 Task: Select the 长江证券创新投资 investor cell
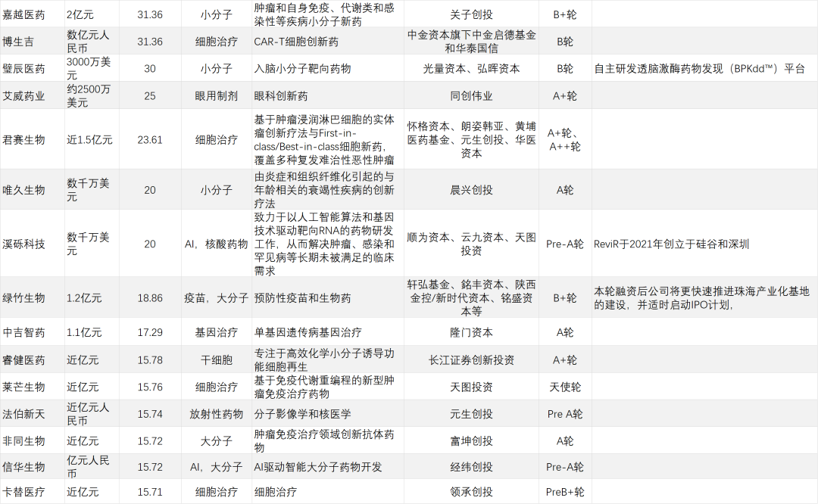pos(471,359)
